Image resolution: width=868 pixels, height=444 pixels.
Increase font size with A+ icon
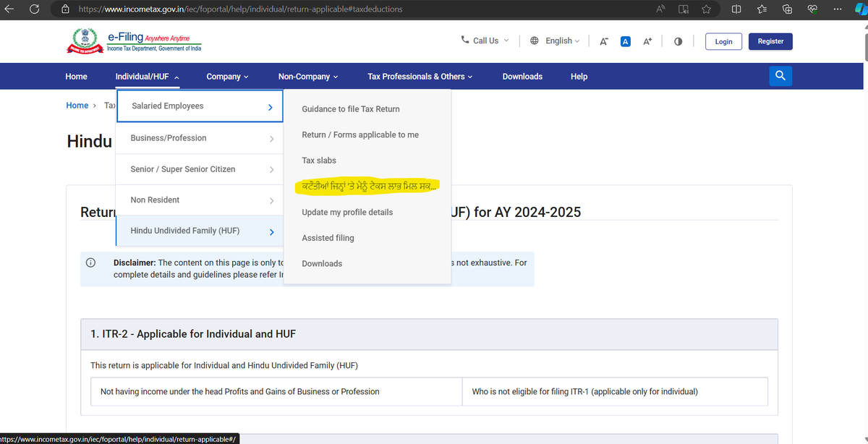click(647, 41)
